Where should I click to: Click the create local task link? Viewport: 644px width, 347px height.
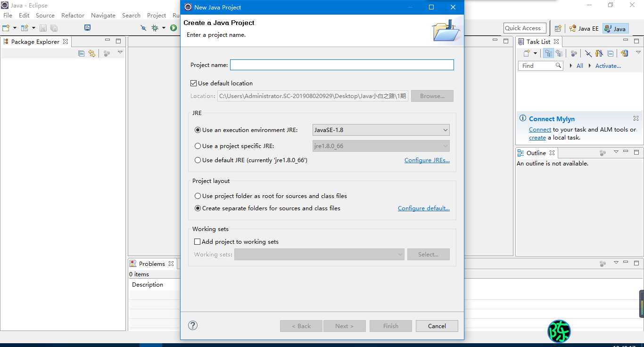coord(537,138)
